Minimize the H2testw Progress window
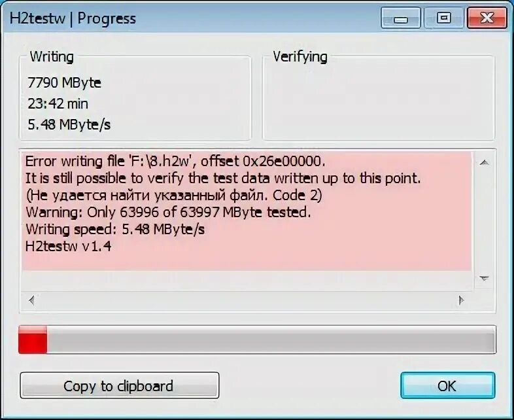 click(401, 18)
